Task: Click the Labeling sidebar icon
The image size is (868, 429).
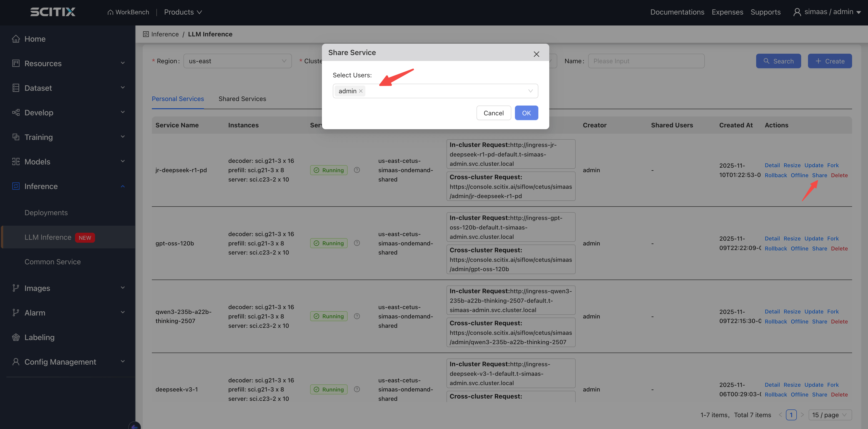Action: pos(16,337)
